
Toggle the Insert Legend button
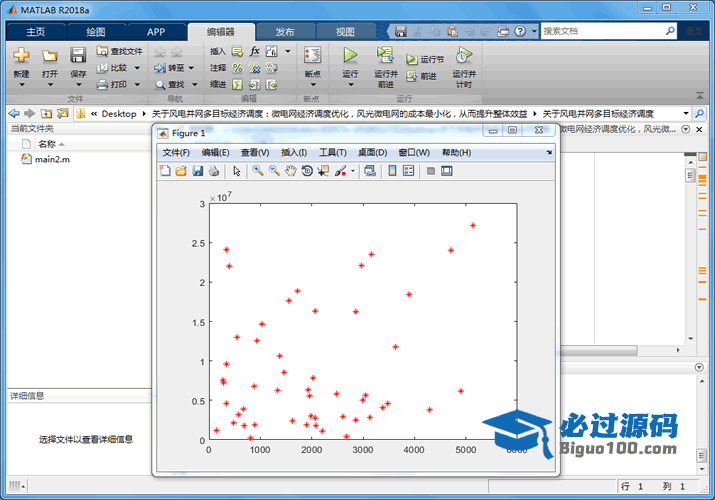pyautogui.click(x=408, y=171)
